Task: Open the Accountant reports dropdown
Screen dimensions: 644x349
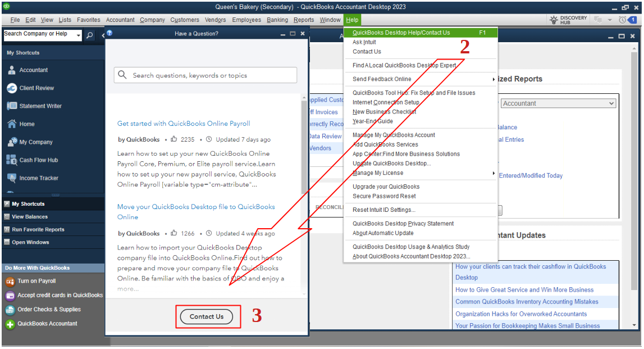Action: [558, 103]
